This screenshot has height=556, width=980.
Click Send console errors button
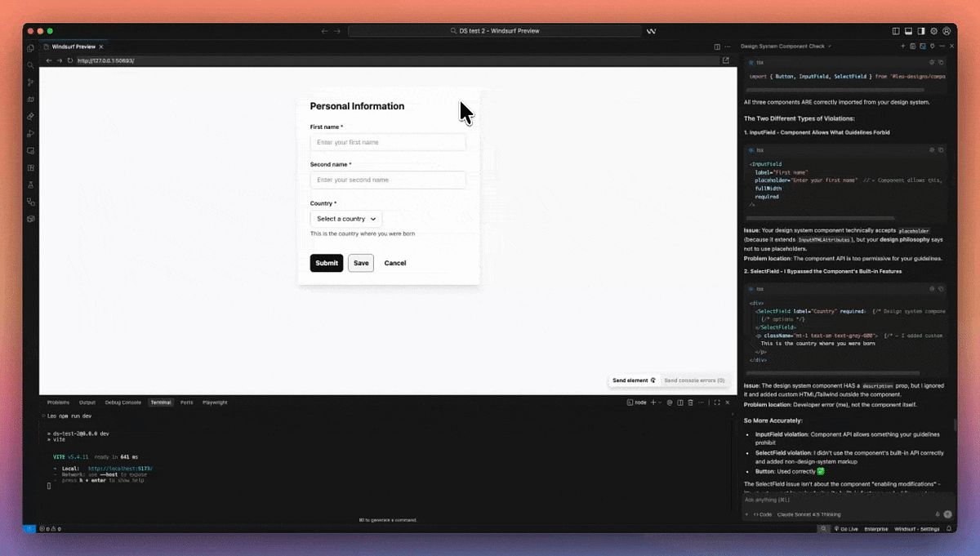(x=694, y=380)
